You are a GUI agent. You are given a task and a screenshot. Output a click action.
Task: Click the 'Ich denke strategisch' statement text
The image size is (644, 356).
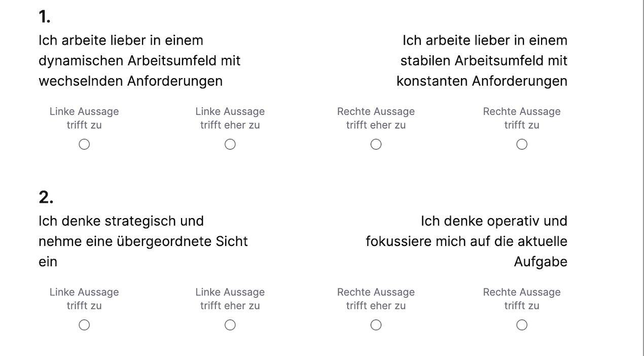pos(121,221)
